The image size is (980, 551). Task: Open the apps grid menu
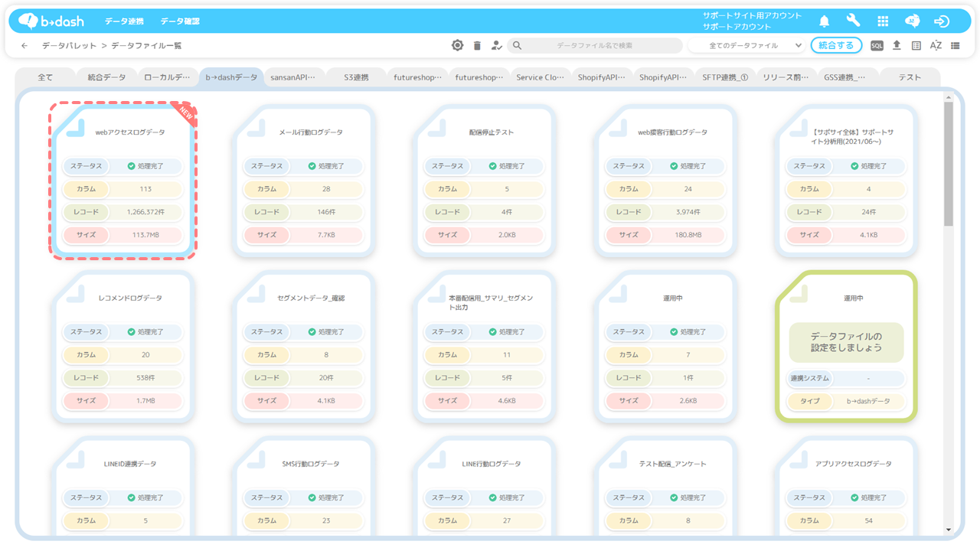pyautogui.click(x=883, y=21)
